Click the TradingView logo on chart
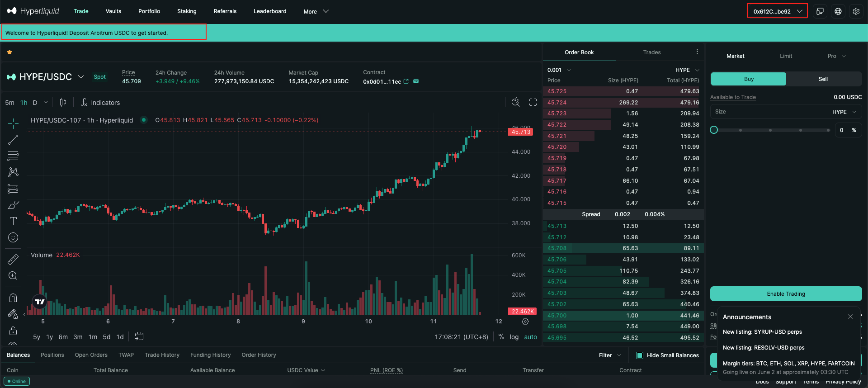 click(x=40, y=302)
